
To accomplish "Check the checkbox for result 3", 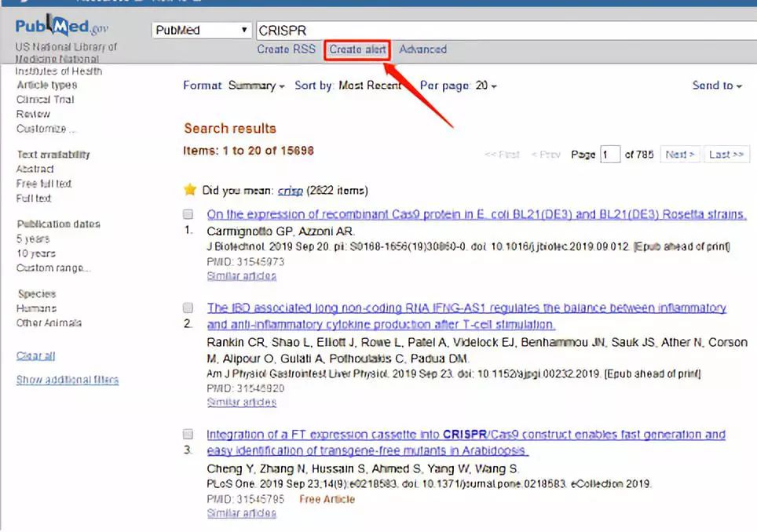I will (x=188, y=434).
